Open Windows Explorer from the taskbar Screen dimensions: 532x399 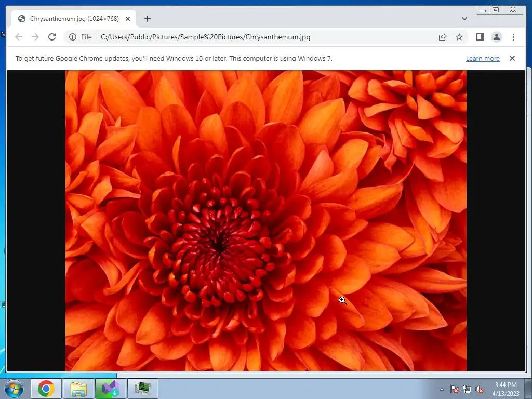[x=78, y=389]
